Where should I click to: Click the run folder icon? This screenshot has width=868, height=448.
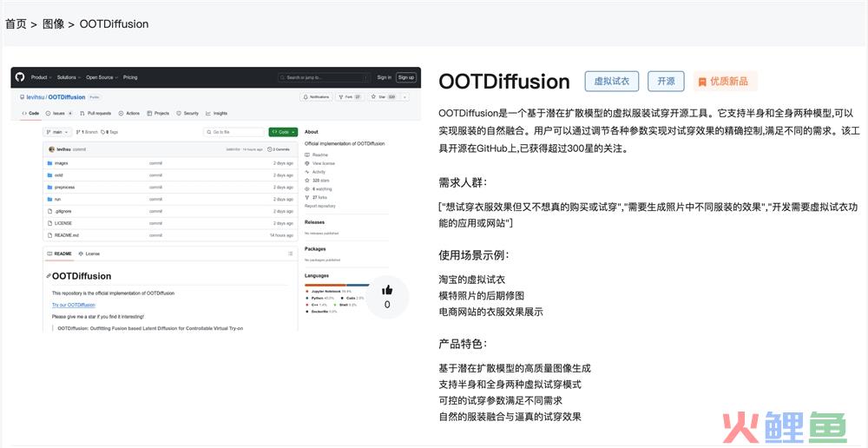(x=49, y=199)
